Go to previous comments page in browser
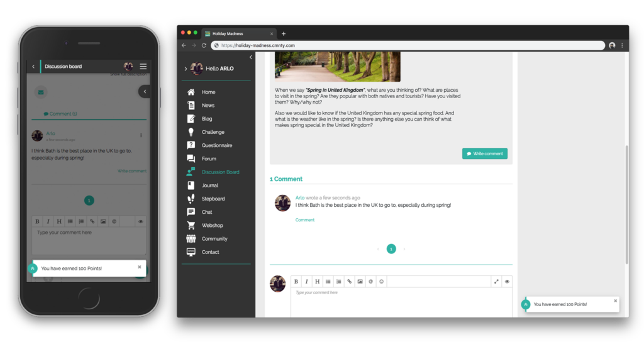The height and width of the screenshot is (342, 644). [x=378, y=249]
